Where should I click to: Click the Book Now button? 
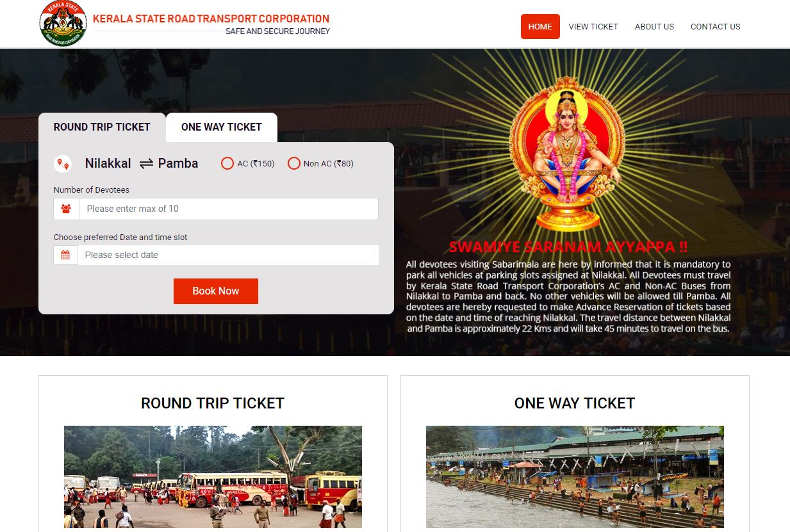(216, 291)
